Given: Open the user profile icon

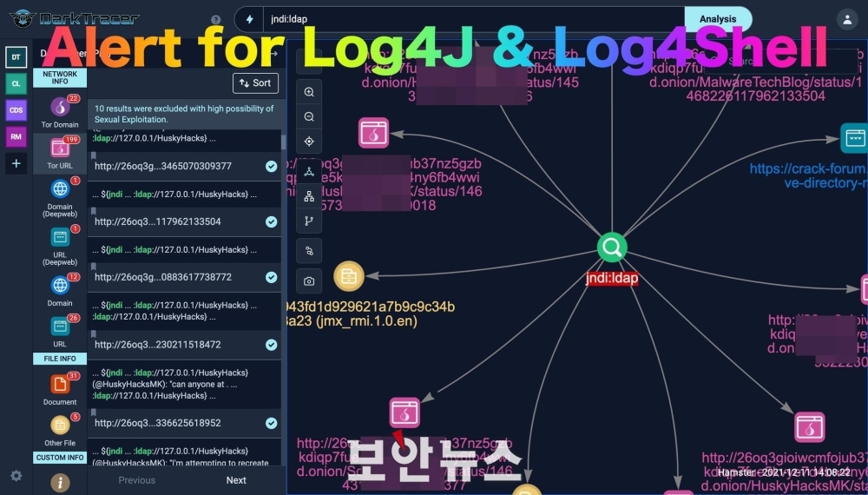Looking at the screenshot, I should coord(847,19).
